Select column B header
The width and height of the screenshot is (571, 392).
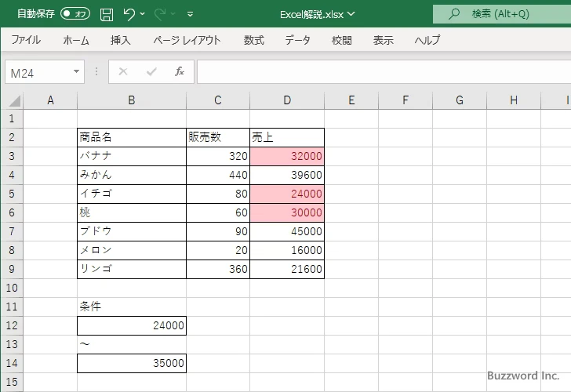[x=132, y=100]
